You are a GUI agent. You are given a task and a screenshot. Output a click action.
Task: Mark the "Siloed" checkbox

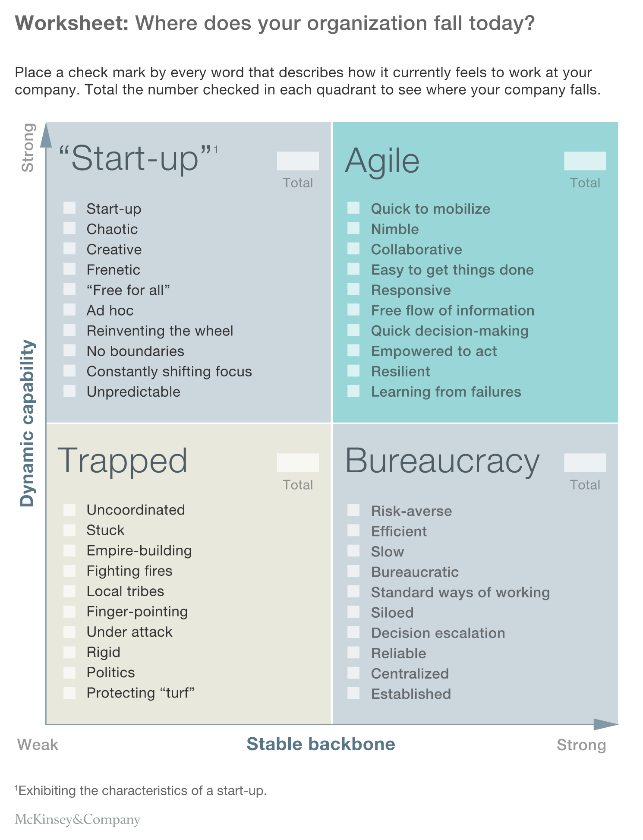tap(353, 612)
